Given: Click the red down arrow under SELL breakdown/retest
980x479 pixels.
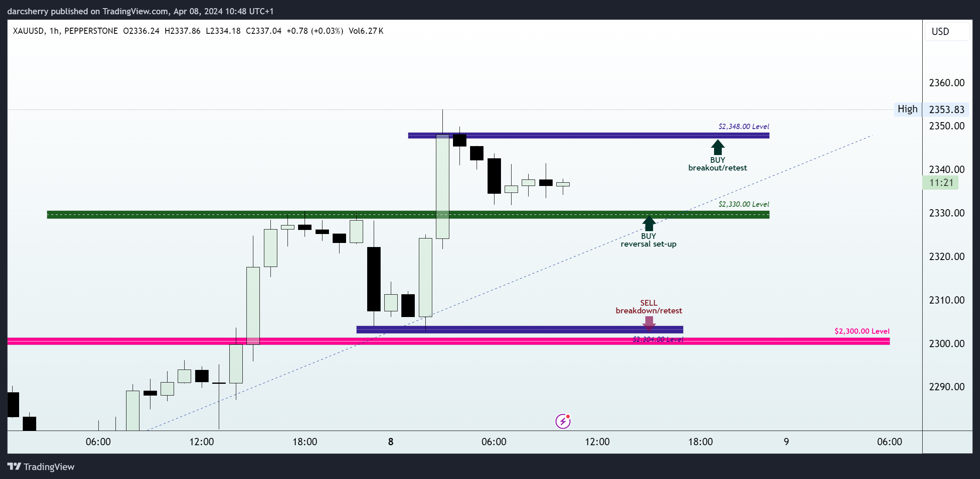Looking at the screenshot, I should tap(649, 324).
